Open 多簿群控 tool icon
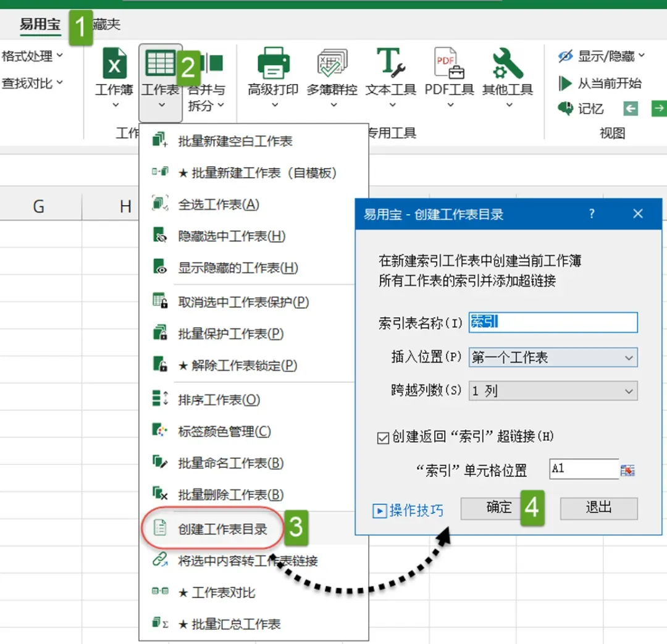Image resolution: width=667 pixels, height=644 pixels. (x=332, y=63)
